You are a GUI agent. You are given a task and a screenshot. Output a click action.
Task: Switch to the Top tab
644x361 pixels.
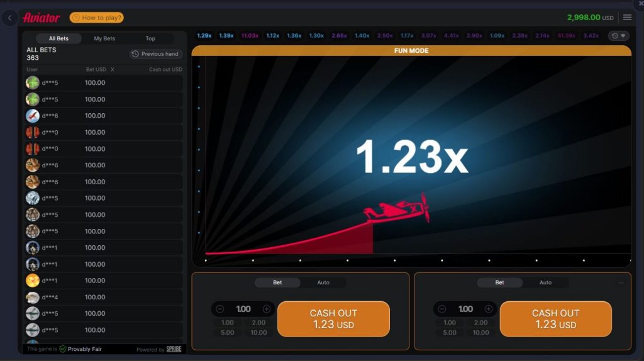click(x=150, y=38)
